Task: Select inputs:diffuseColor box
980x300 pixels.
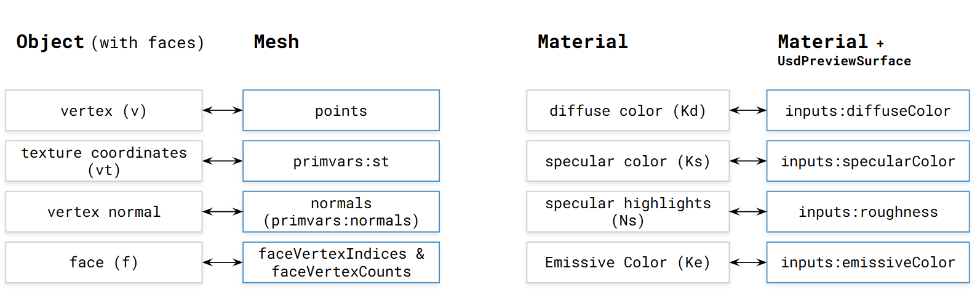Action: click(x=868, y=110)
